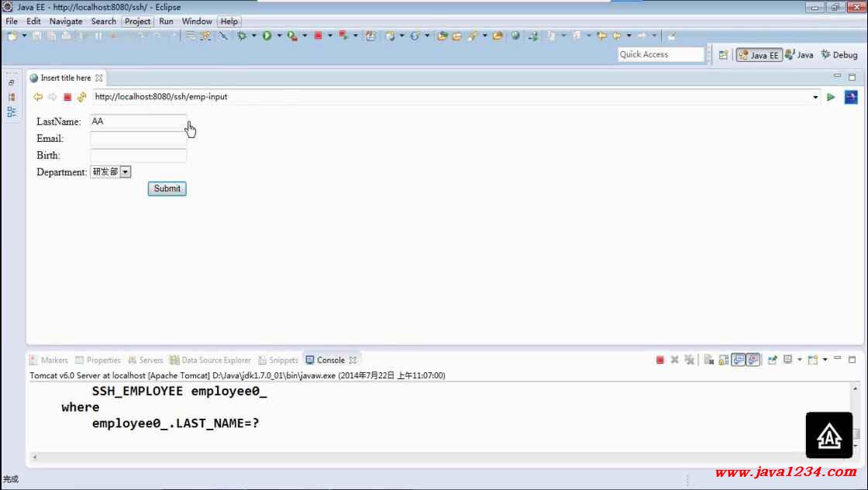Click the Run green play toolbar icon

click(267, 36)
